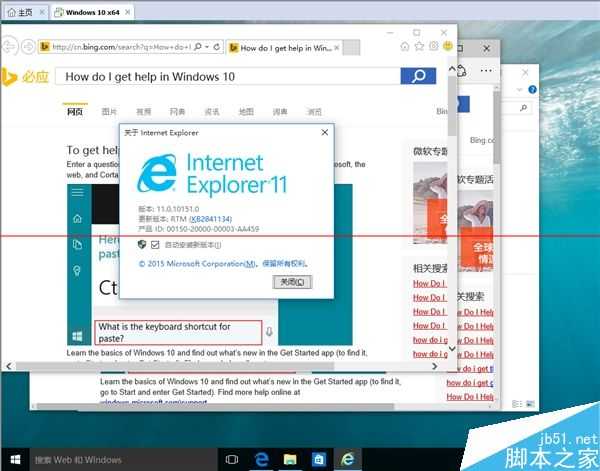Select the 地图 Bing category tab

(x=246, y=111)
